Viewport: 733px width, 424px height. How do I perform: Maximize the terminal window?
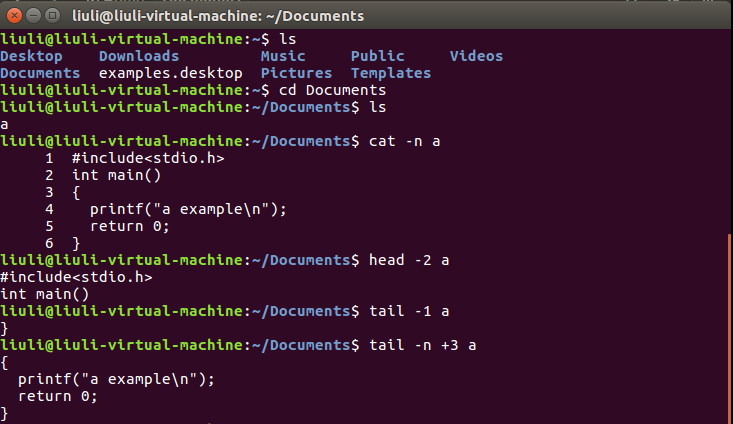click(x=52, y=16)
